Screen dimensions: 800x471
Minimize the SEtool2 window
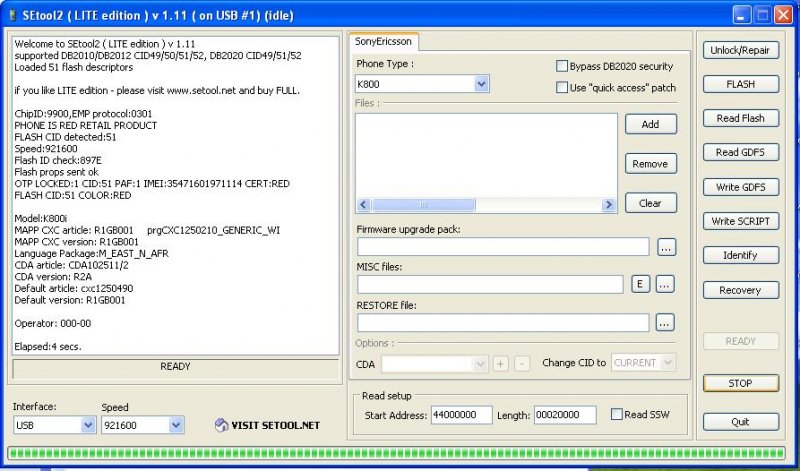pyautogui.click(x=742, y=15)
